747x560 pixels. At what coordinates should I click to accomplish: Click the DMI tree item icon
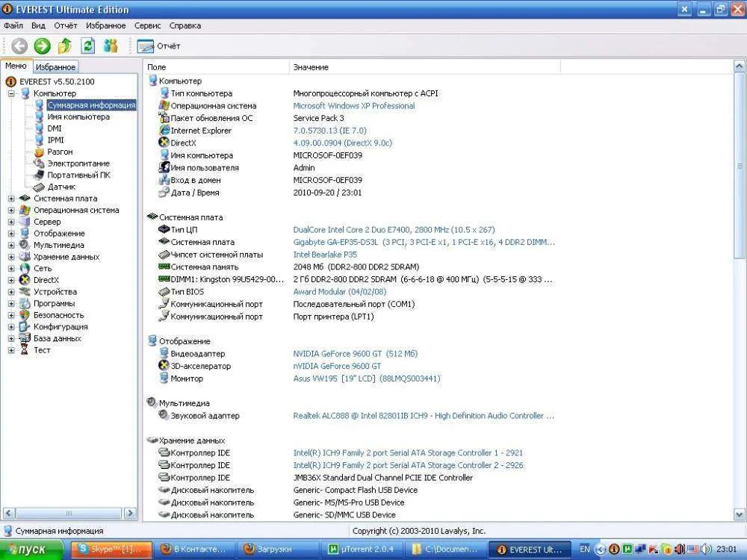click(39, 128)
